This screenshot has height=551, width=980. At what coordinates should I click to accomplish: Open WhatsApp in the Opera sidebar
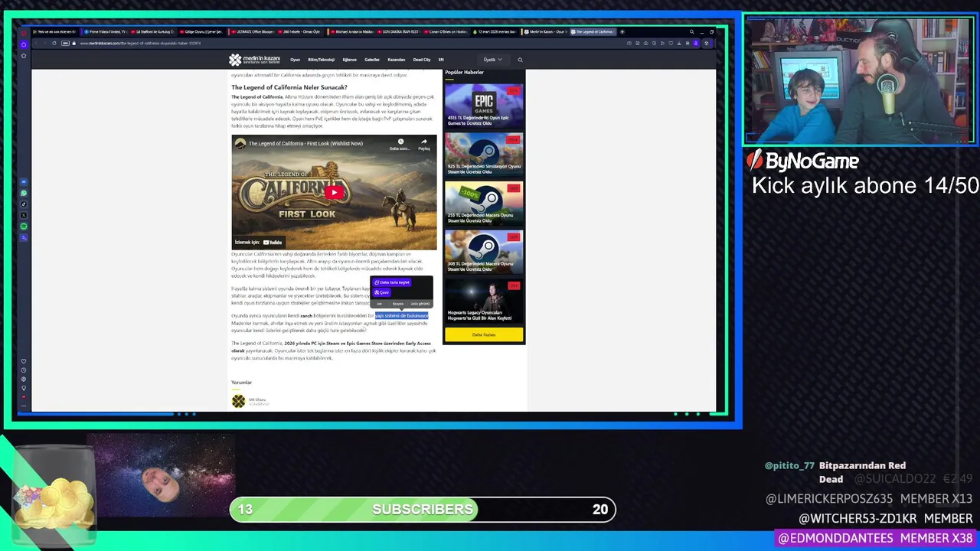click(x=24, y=194)
